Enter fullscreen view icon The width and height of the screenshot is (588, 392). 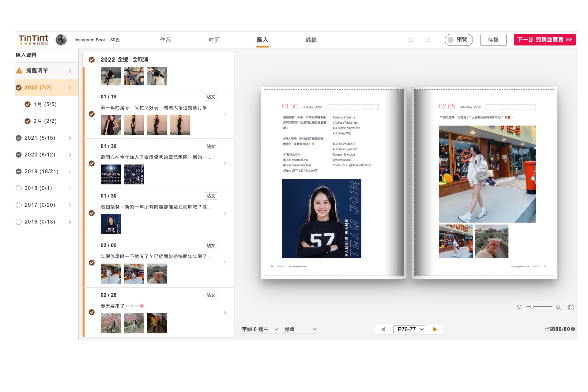click(571, 307)
